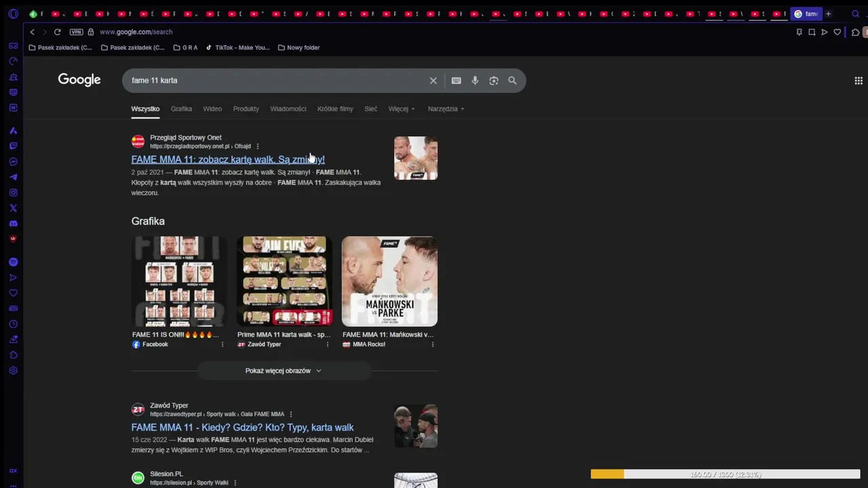Go to Google homepage logo
868x488 pixels.
[x=79, y=80]
